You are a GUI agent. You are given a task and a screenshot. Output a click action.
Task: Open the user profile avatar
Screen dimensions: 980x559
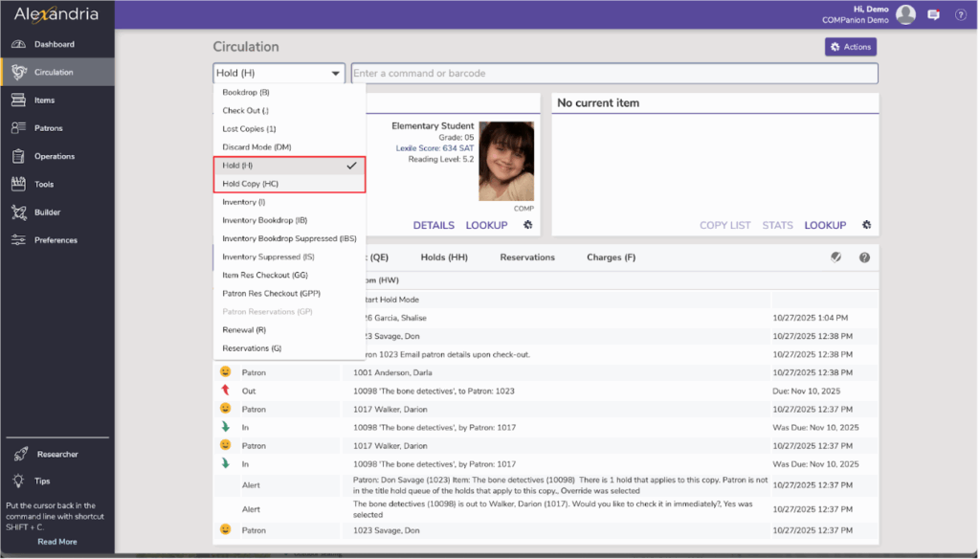905,14
